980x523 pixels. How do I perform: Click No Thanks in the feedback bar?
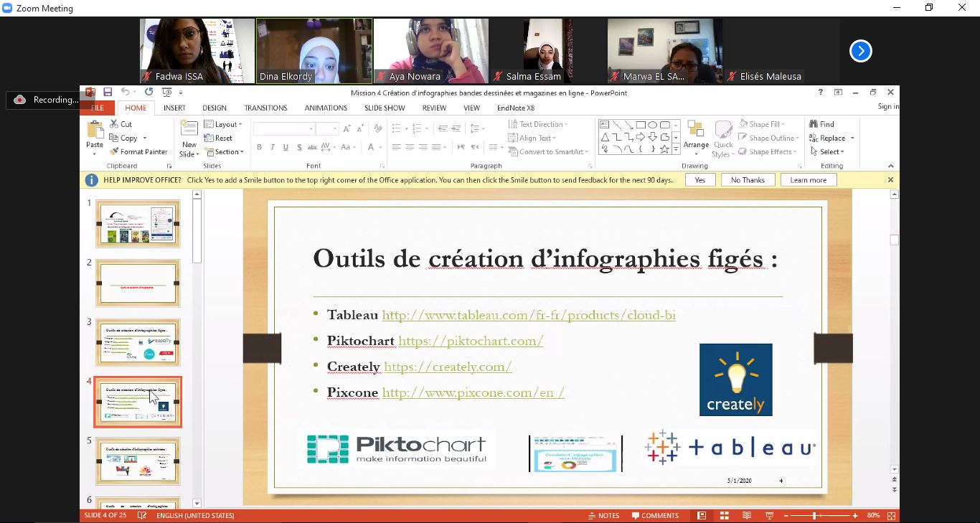coord(748,180)
